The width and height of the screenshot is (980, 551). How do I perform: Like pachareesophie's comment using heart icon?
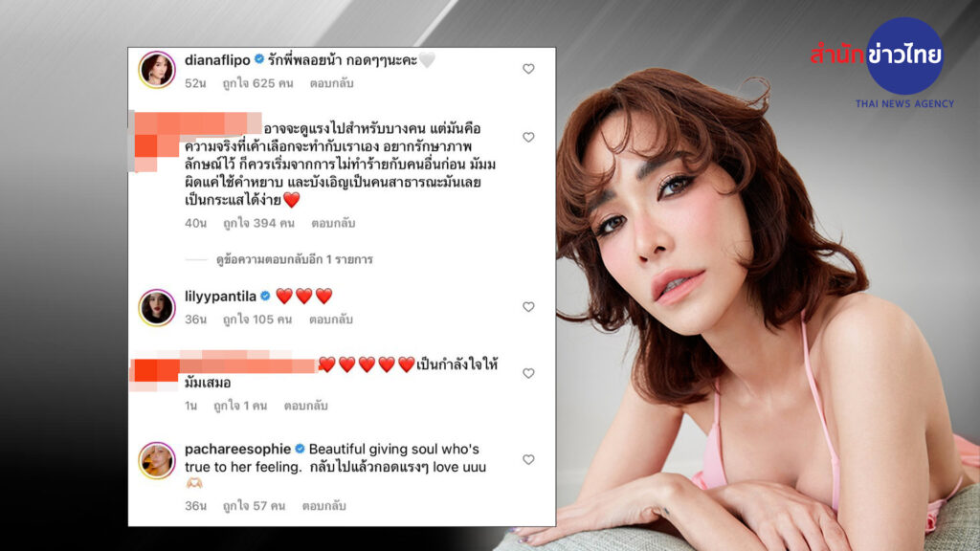click(528, 459)
